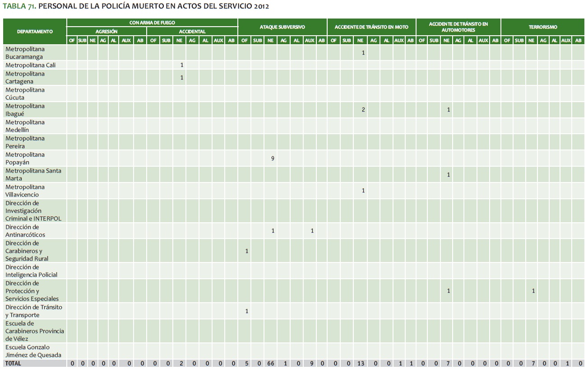Select the ATAQUE SUBVERSIVO column header
Image resolution: width=588 pixels, height=370 pixels.
pyautogui.click(x=282, y=27)
